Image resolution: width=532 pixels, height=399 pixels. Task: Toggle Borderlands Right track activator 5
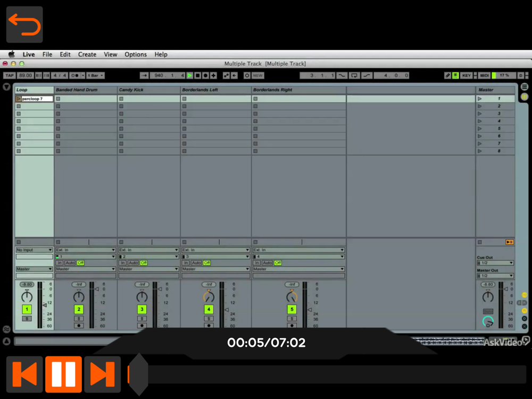click(x=292, y=309)
